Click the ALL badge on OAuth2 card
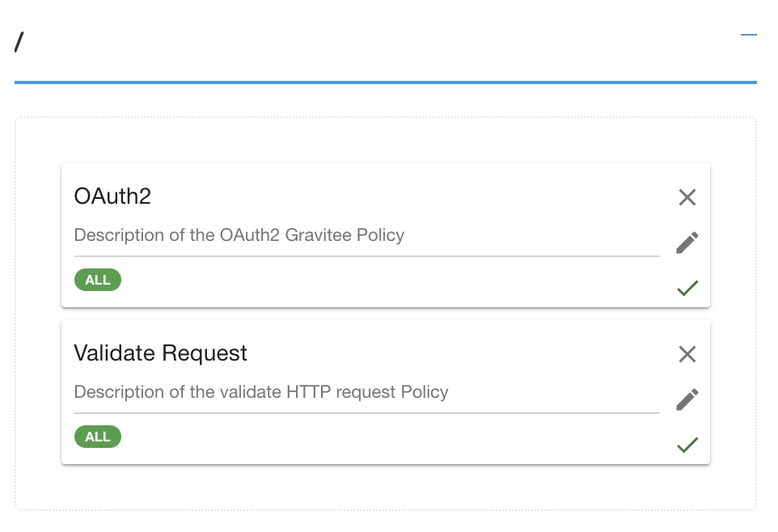The height and width of the screenshot is (532, 778). [98, 280]
